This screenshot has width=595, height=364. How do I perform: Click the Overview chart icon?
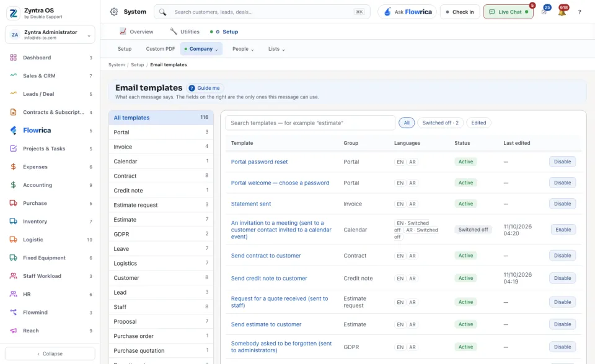pos(123,32)
